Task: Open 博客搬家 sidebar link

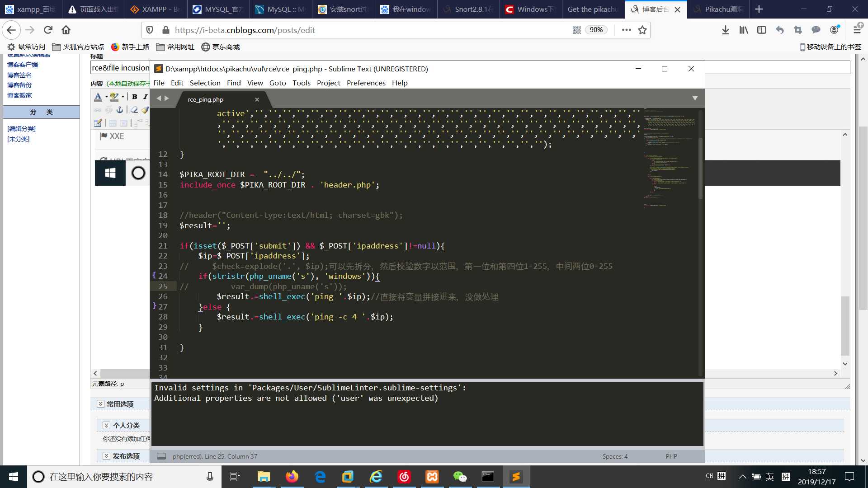Action: point(19,95)
